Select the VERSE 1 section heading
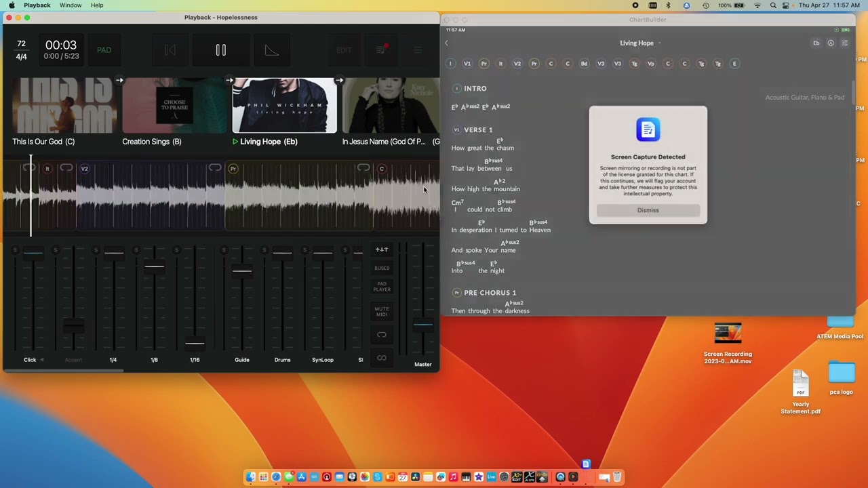The image size is (868, 488). click(479, 130)
